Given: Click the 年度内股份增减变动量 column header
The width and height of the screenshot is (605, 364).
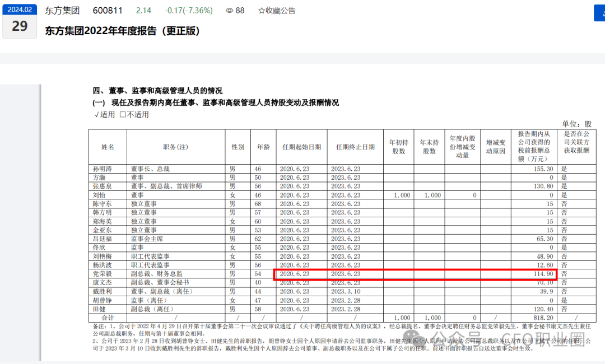Looking at the screenshot, I should click(x=462, y=147).
